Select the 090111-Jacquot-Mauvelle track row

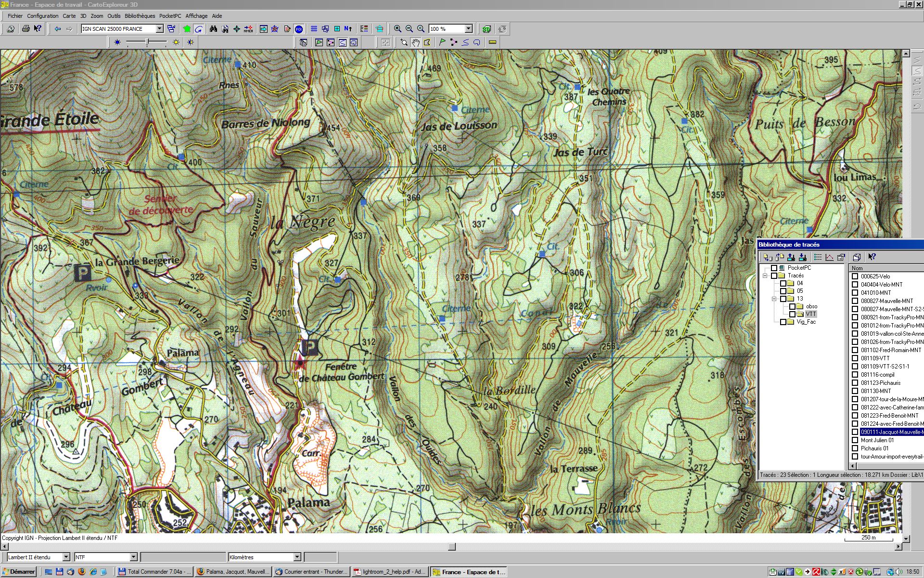click(x=892, y=432)
